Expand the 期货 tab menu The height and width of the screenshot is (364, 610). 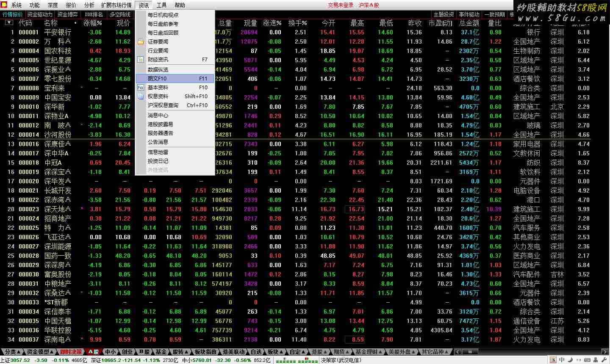(348, 352)
